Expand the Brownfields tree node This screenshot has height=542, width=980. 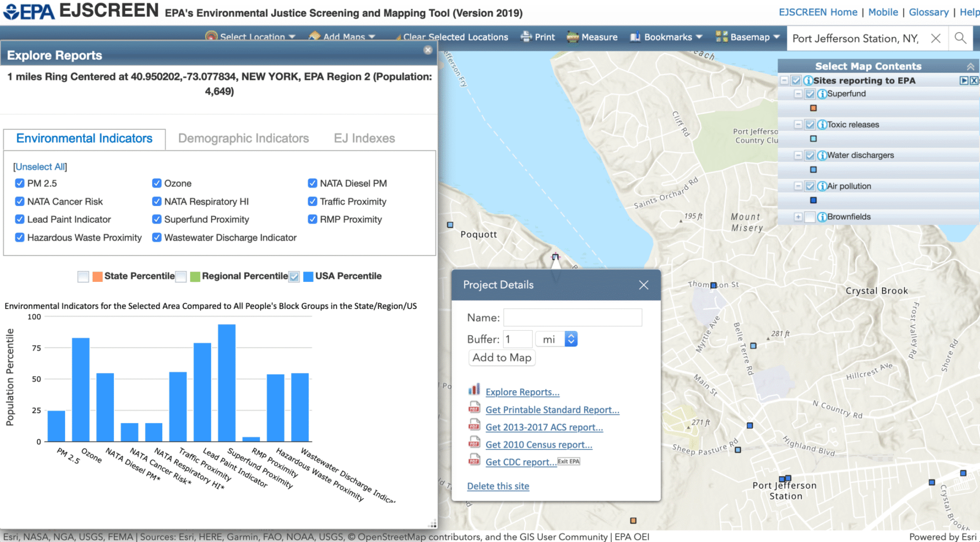pyautogui.click(x=798, y=217)
